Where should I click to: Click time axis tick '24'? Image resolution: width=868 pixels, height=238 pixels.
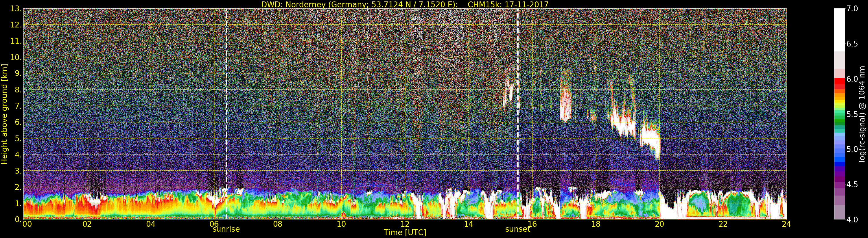[786, 224]
